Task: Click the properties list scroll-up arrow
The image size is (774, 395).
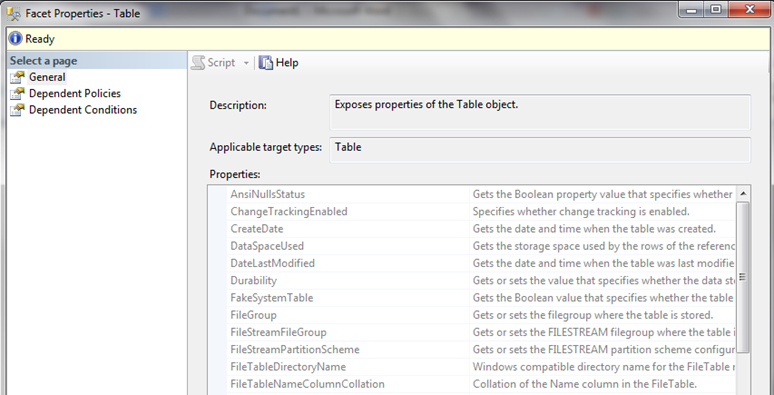Action: click(x=743, y=194)
